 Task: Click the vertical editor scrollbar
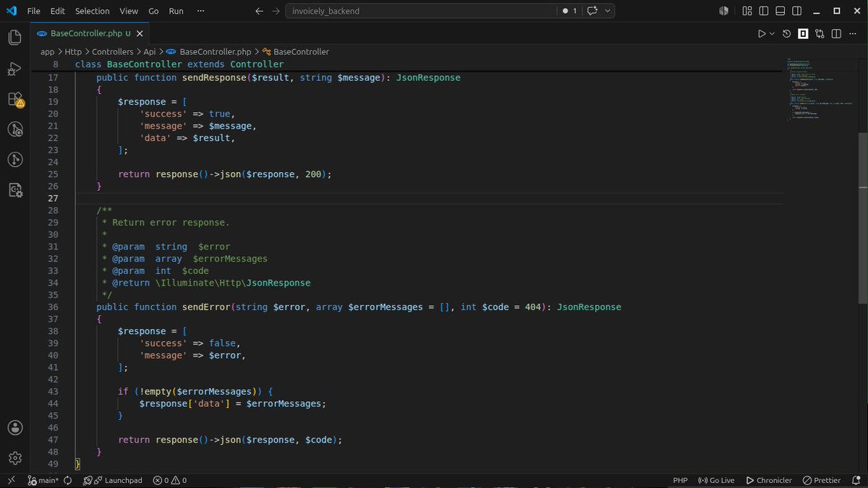click(863, 217)
